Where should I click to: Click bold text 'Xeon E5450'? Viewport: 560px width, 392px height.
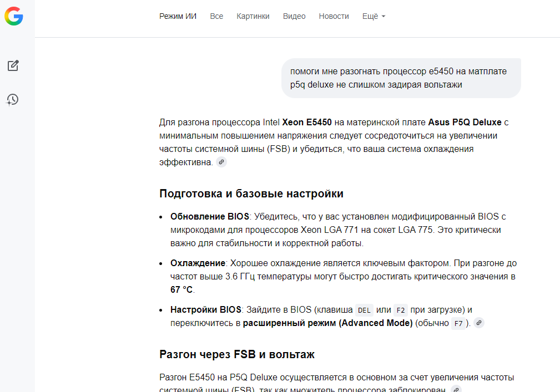click(x=307, y=123)
